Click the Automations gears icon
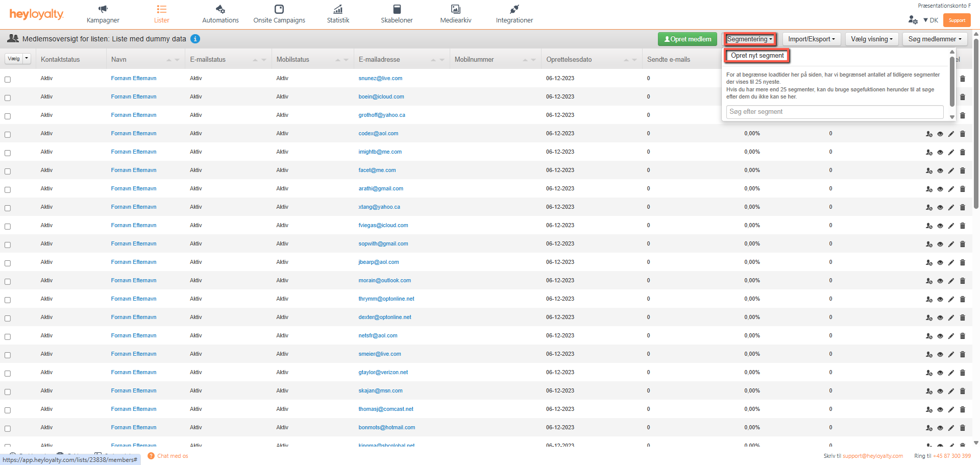 tap(220, 9)
